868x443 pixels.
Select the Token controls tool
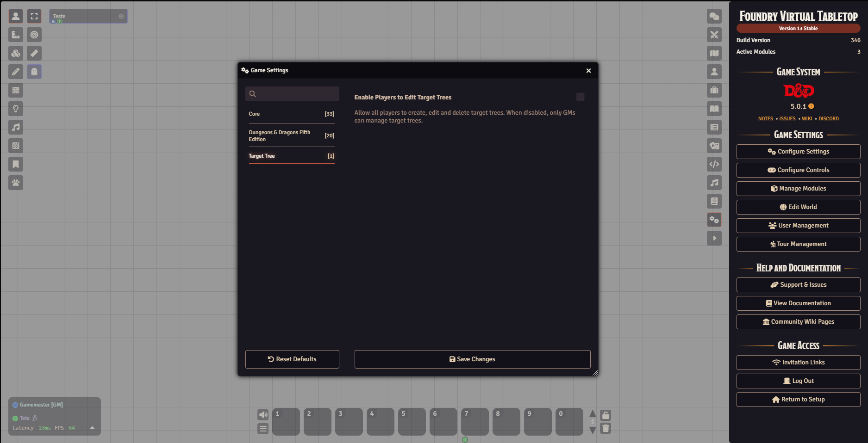coord(16,16)
